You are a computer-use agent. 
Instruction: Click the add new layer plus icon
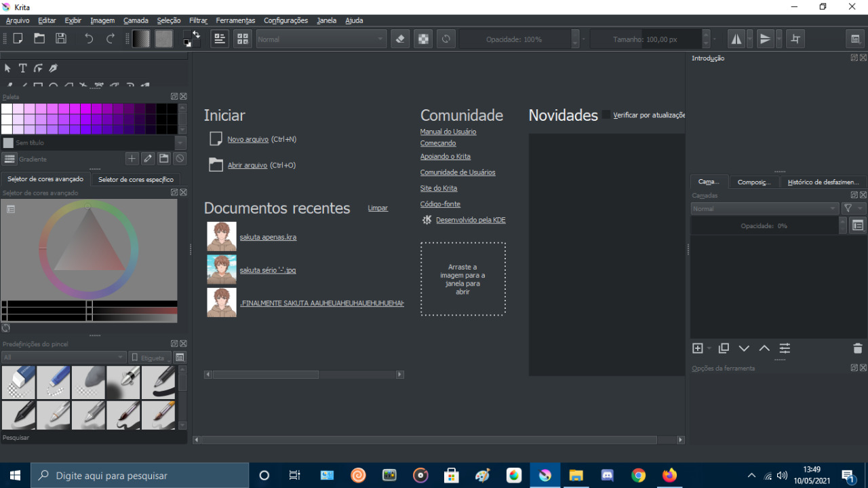698,348
